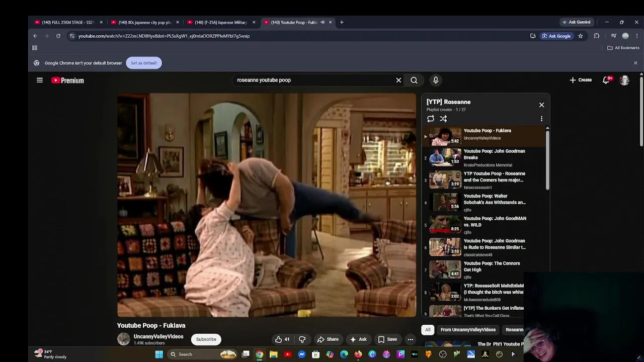Open a new browser tab
This screenshot has width=644, height=362.
pyautogui.click(x=342, y=22)
